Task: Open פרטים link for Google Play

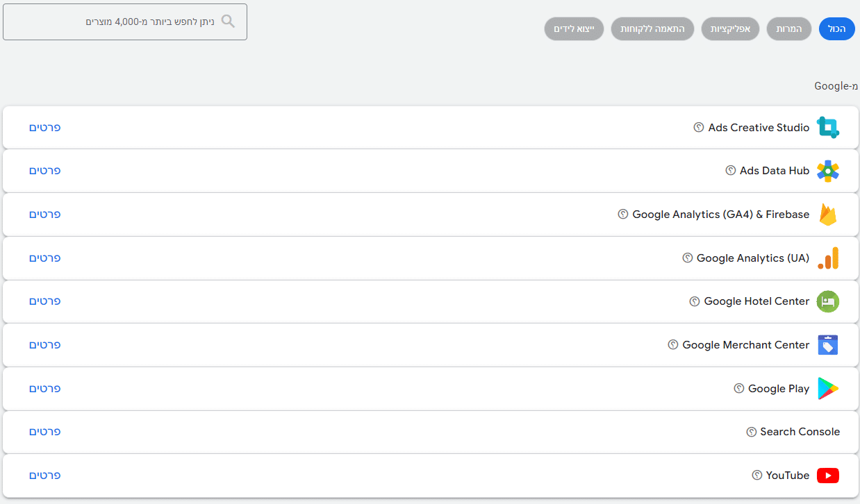Action: (45, 389)
